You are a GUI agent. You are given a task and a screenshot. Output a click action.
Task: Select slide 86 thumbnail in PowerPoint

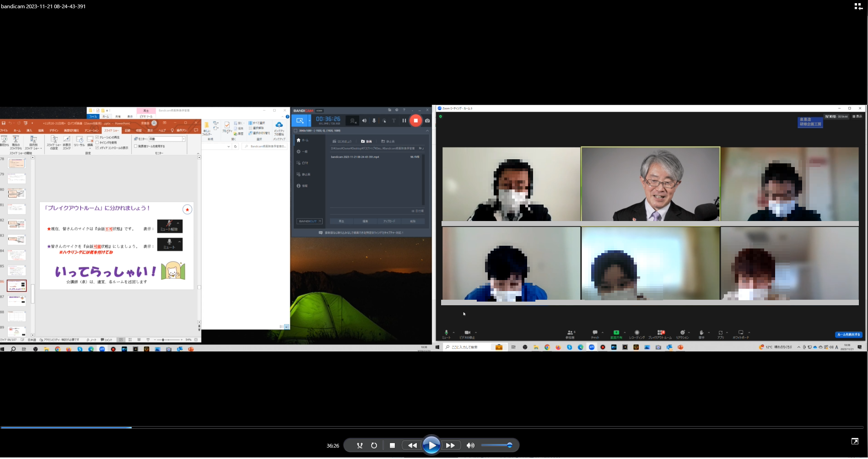17,286
